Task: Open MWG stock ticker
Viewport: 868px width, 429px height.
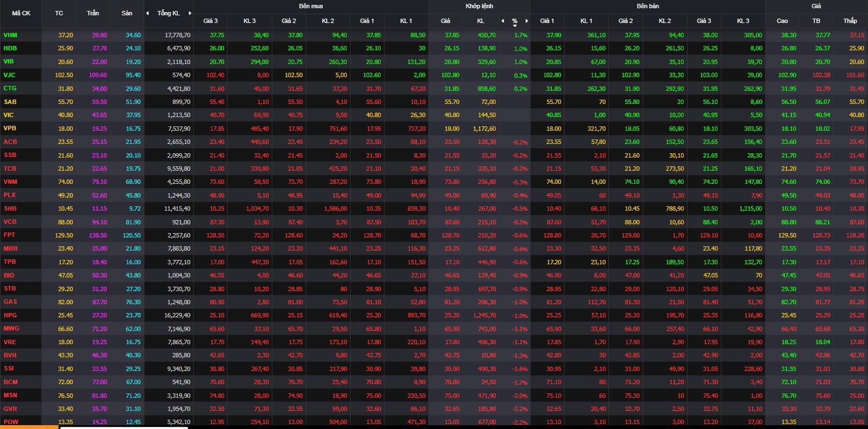Action: coord(11,328)
